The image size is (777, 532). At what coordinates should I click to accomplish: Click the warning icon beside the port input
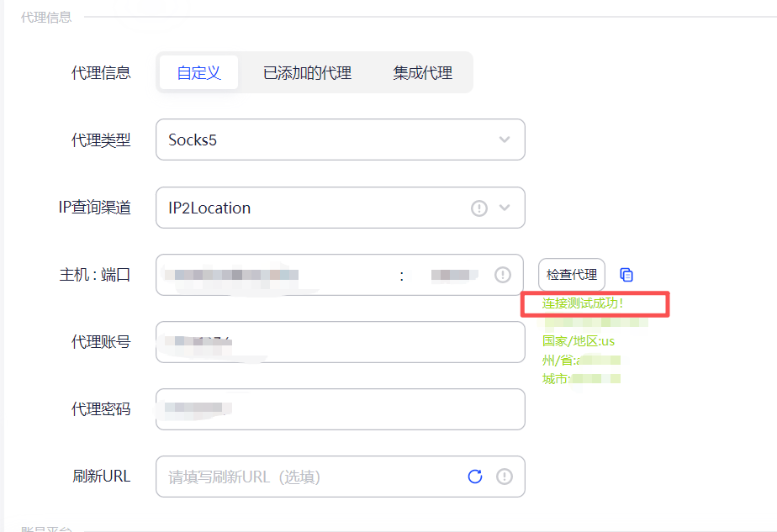coord(503,275)
